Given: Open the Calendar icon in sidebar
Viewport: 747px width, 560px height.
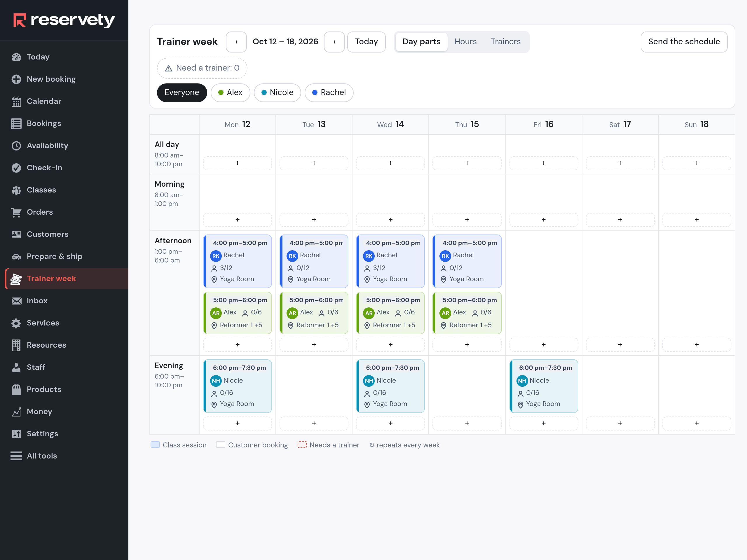Looking at the screenshot, I should click(x=16, y=101).
